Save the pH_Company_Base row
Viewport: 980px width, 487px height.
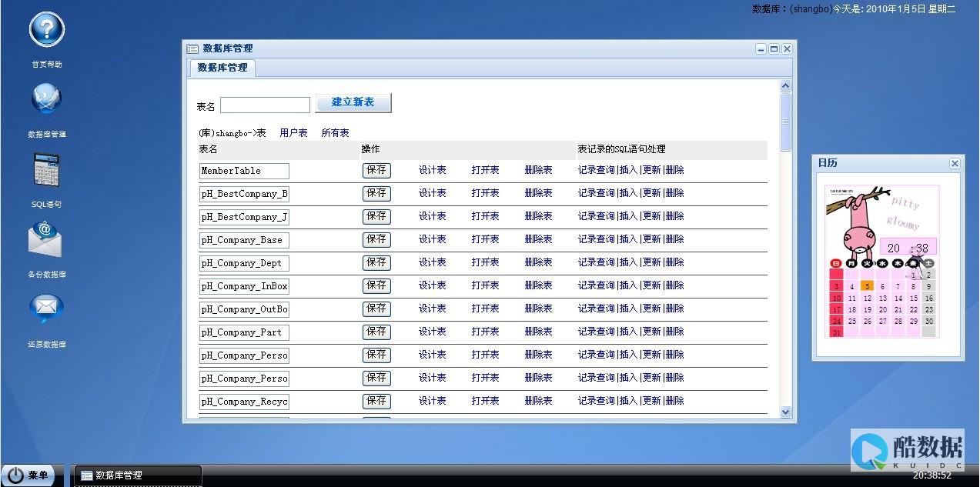(x=376, y=239)
